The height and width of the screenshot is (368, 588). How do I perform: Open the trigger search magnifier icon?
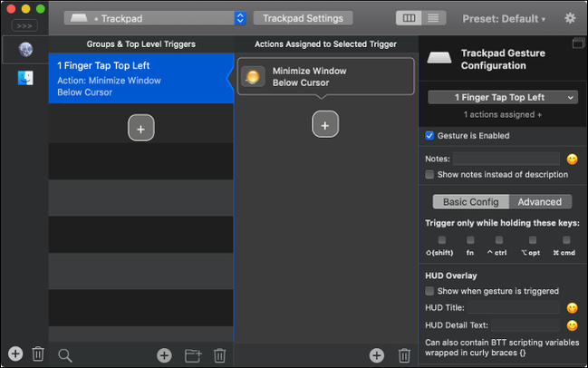tap(65, 355)
